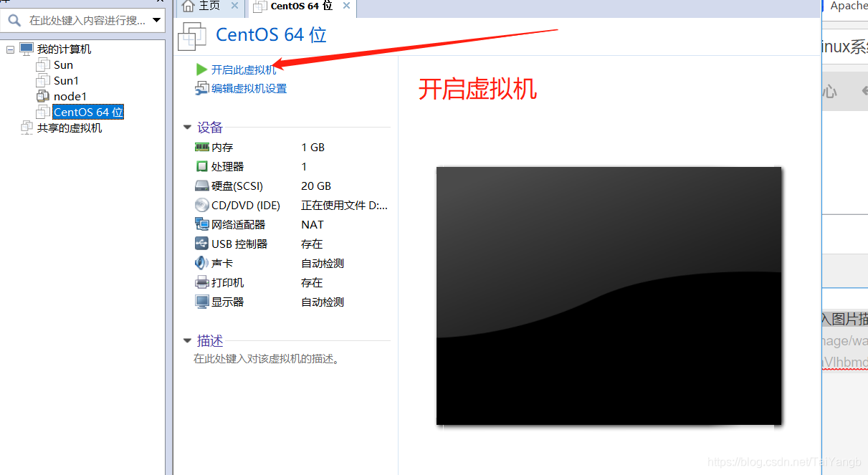Viewport: 868px width, 475px height.
Task: Click the NAT network adapter value
Action: pyautogui.click(x=313, y=224)
